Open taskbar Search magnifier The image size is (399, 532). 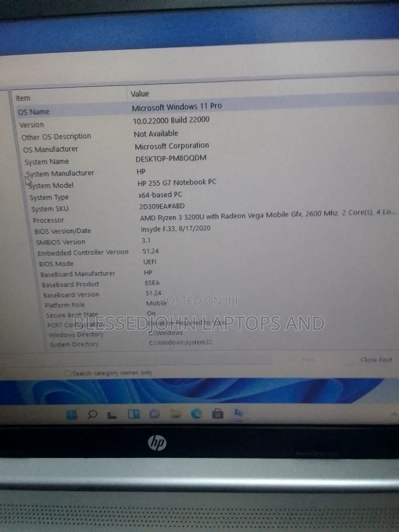click(92, 414)
